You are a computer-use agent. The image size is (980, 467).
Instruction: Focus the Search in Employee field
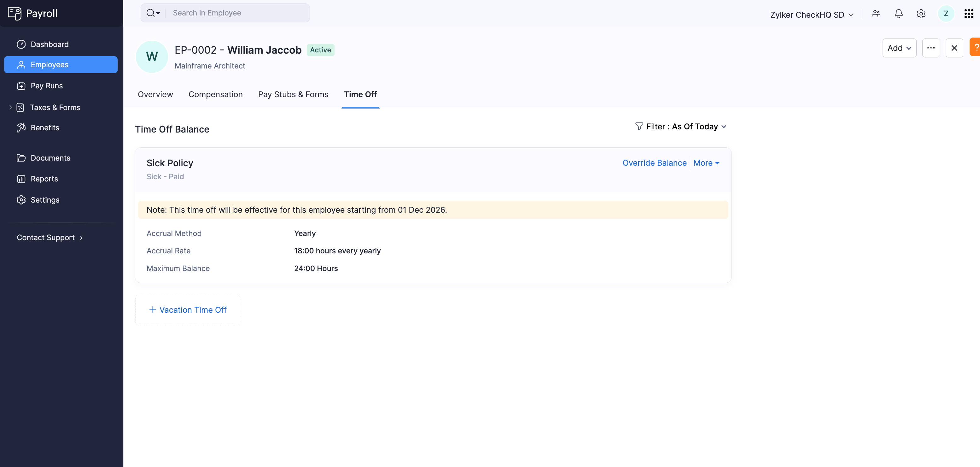tap(238, 13)
